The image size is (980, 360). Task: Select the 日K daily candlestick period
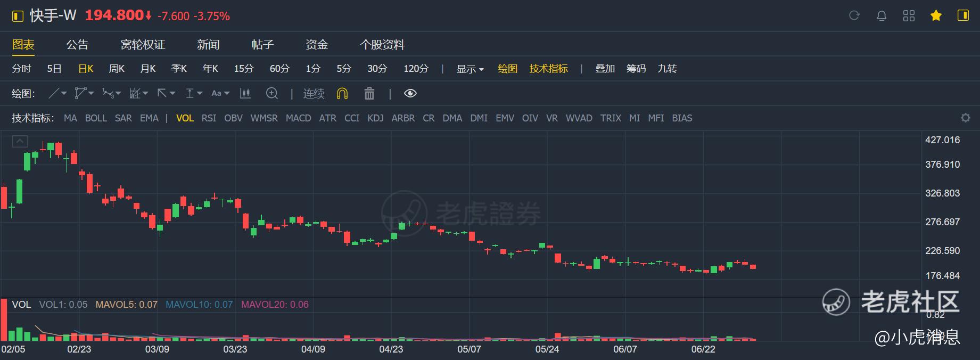pyautogui.click(x=86, y=69)
